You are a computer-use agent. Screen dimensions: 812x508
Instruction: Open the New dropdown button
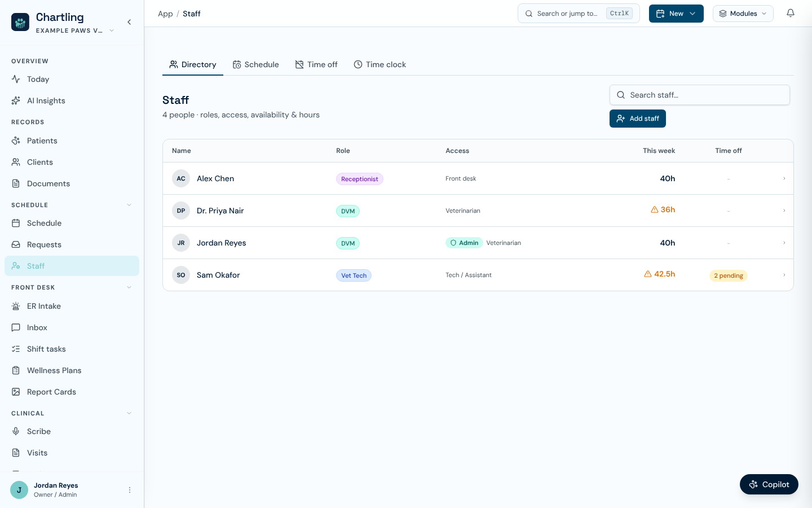point(676,14)
